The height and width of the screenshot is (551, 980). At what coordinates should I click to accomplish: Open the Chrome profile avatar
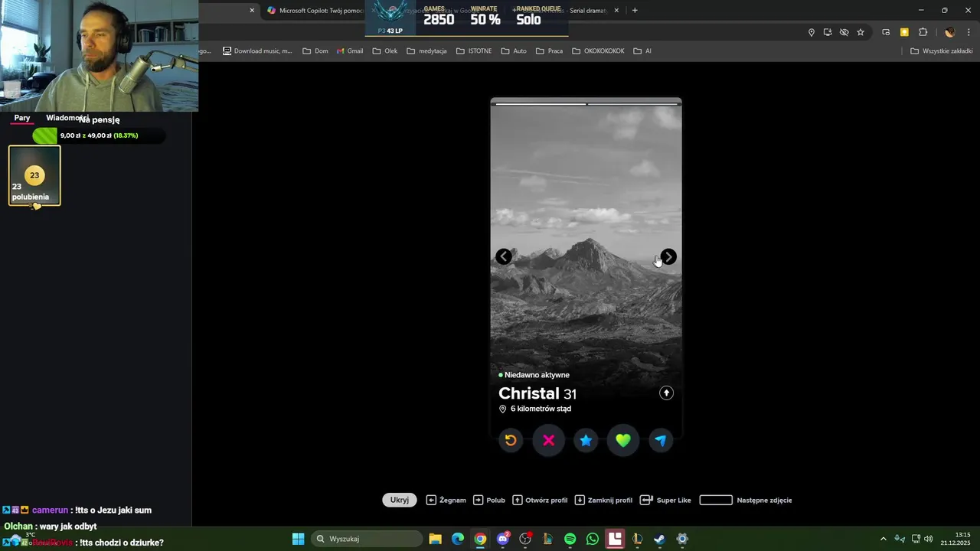tap(950, 32)
